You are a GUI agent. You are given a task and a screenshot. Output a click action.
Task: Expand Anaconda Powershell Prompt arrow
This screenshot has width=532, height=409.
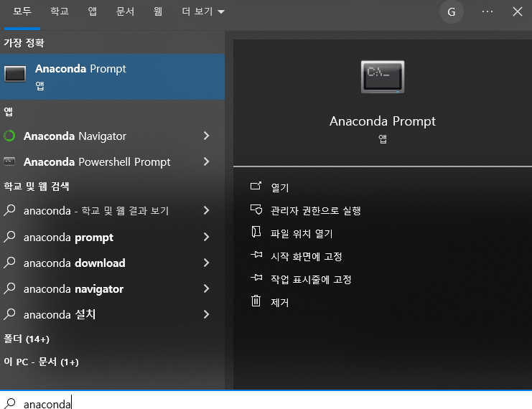[x=206, y=161]
